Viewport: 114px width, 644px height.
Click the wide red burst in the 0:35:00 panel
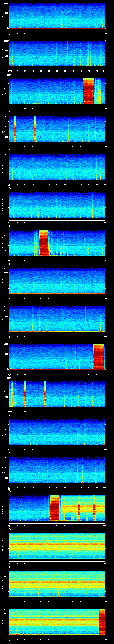(55, 508)
